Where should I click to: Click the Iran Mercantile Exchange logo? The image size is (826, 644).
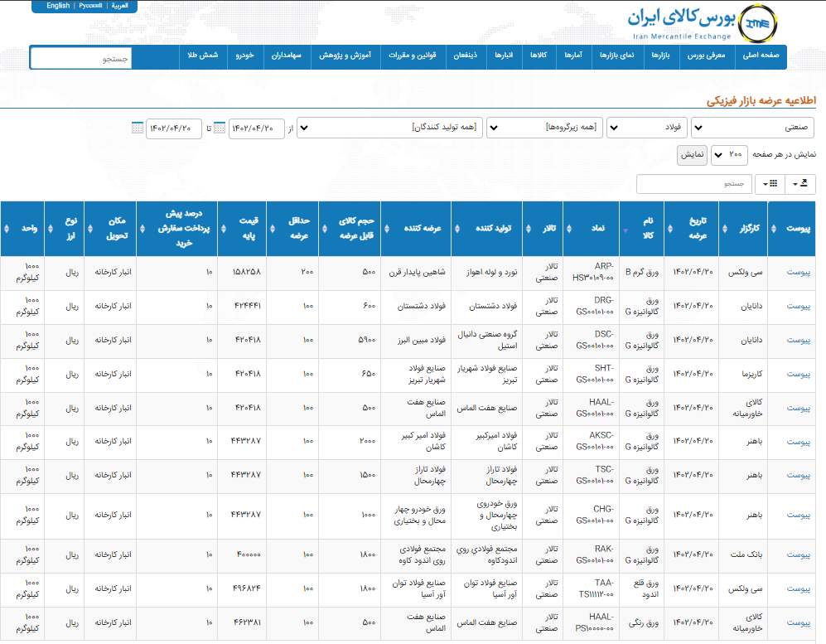click(703, 22)
